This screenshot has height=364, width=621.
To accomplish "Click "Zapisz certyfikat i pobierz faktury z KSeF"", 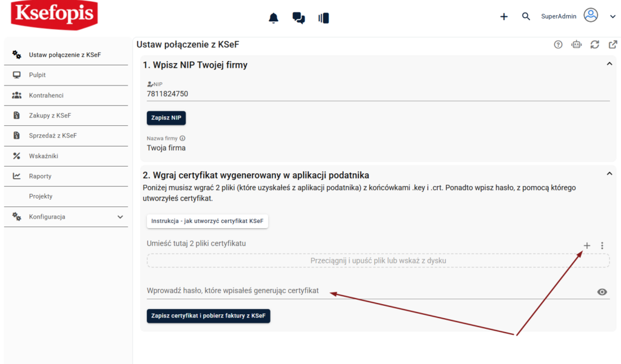I will 208,316.
